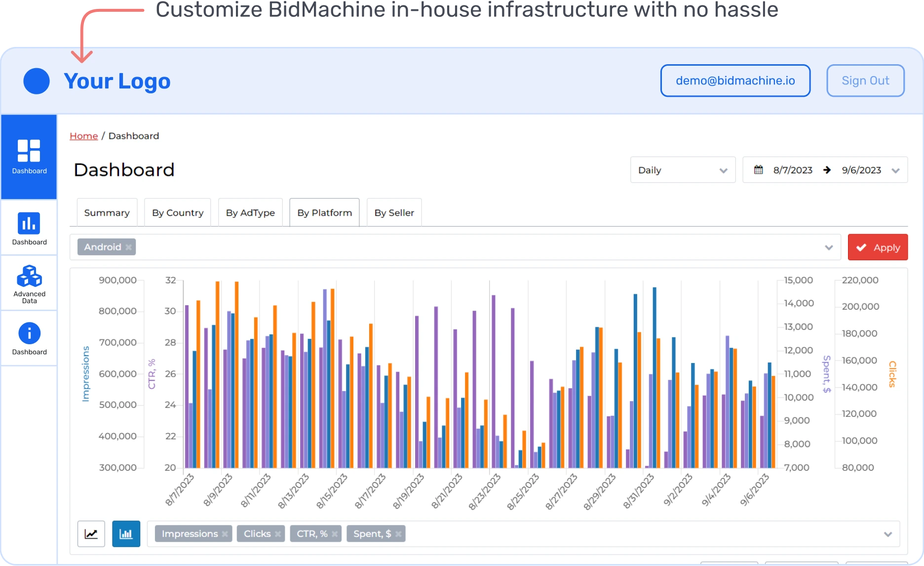Toggle off the Spent, $ metric

pyautogui.click(x=398, y=533)
